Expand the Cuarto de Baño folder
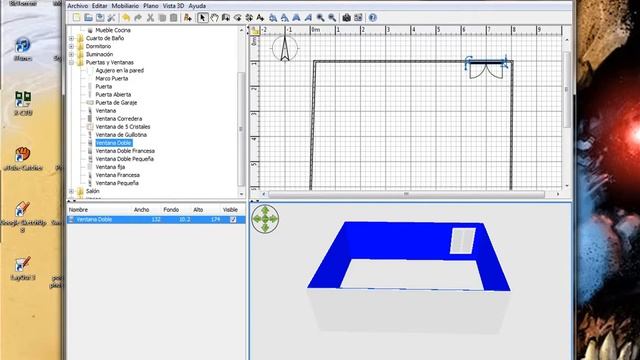 pos(71,38)
